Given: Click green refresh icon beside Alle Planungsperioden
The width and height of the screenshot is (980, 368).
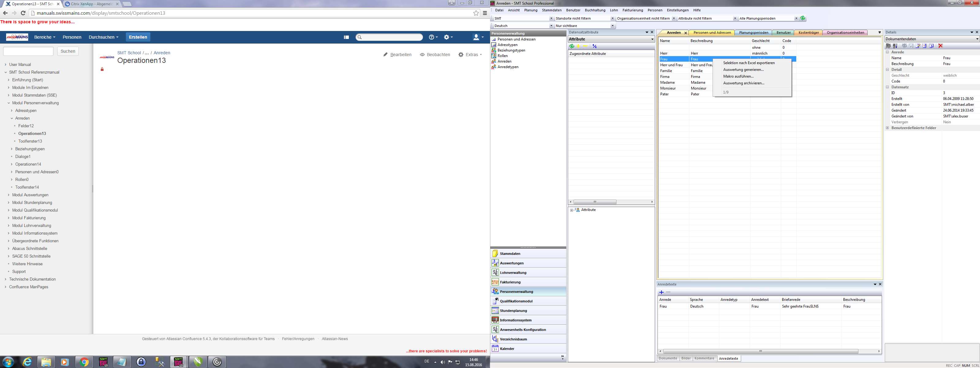Looking at the screenshot, I should [x=802, y=18].
